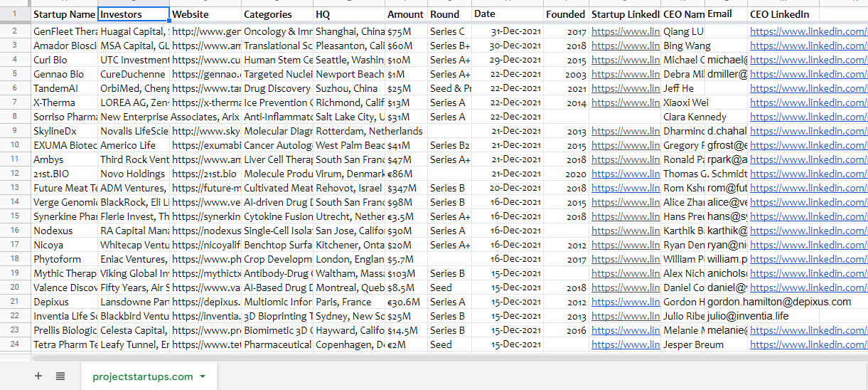Open Curi Bio website link
868x390 pixels.
pos(207,60)
